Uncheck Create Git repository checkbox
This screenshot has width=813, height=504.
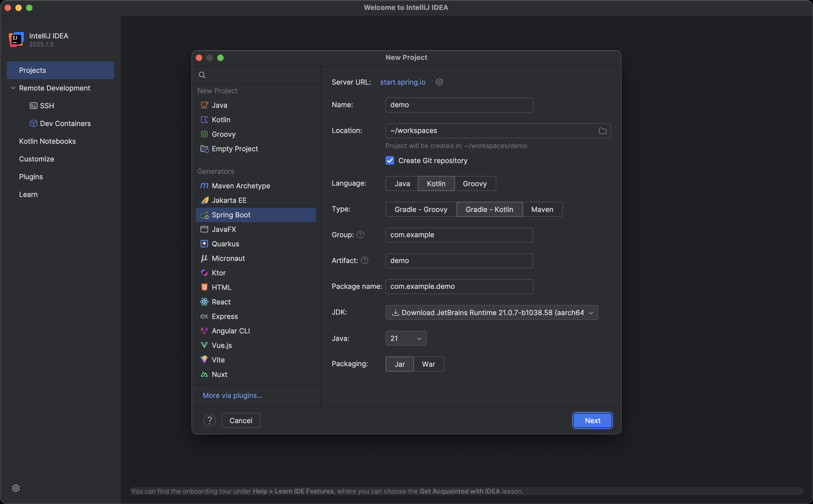(x=390, y=161)
